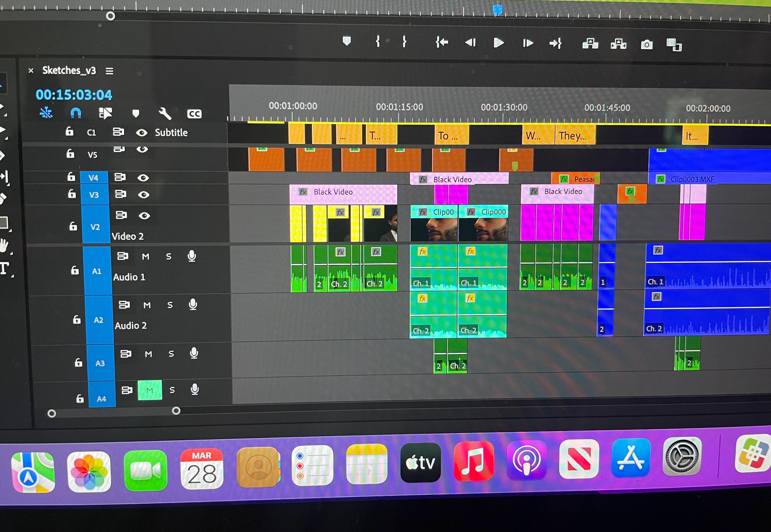Hide the V2 track with eye icon
The image size is (771, 532).
coord(144,216)
